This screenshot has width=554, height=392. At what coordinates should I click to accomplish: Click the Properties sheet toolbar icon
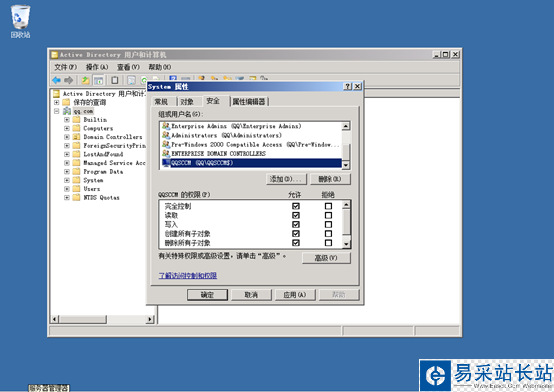[x=131, y=80]
